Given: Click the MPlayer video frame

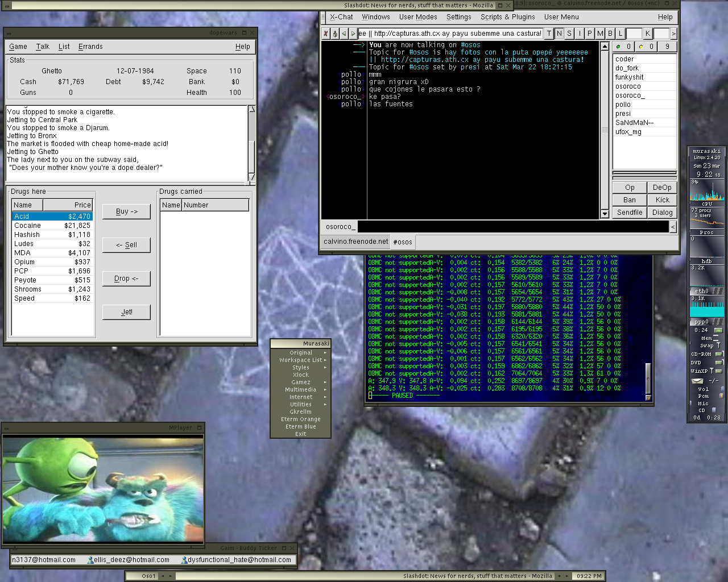Looking at the screenshot, I should [x=103, y=489].
